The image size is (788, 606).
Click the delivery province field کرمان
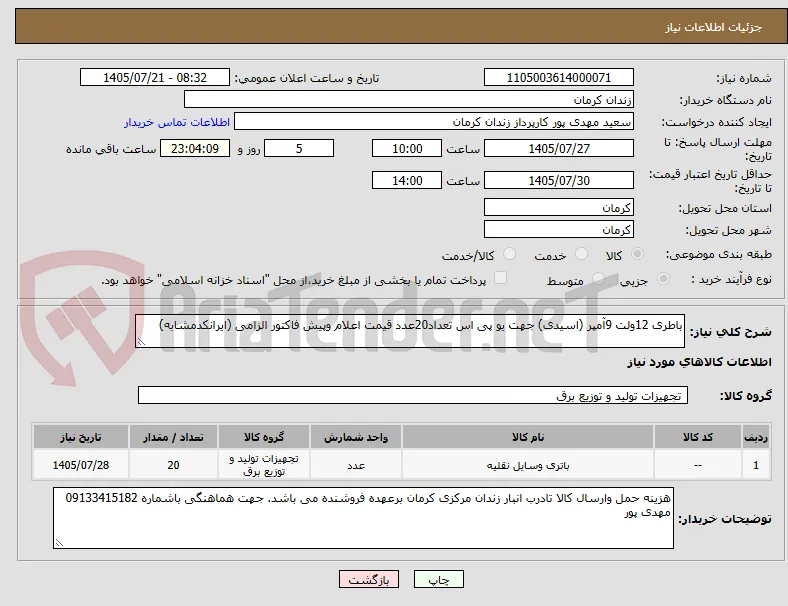pyautogui.click(x=559, y=207)
